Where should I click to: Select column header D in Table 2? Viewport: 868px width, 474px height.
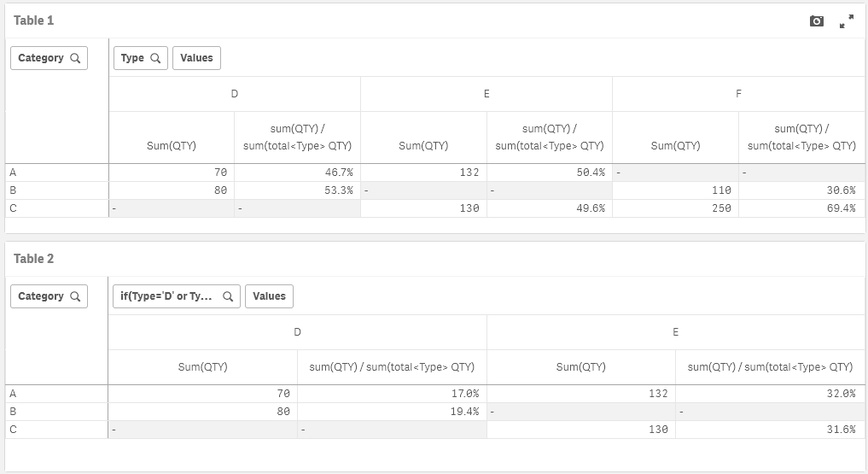click(x=297, y=332)
